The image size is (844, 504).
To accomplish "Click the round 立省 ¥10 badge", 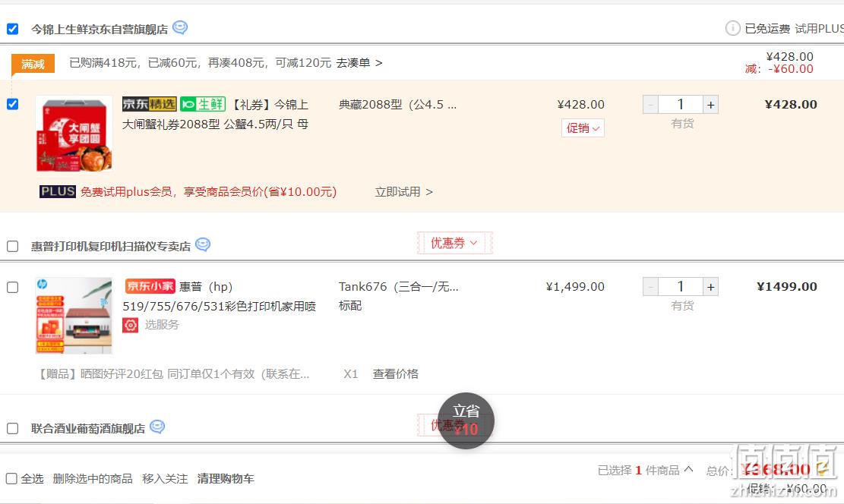I will point(466,421).
